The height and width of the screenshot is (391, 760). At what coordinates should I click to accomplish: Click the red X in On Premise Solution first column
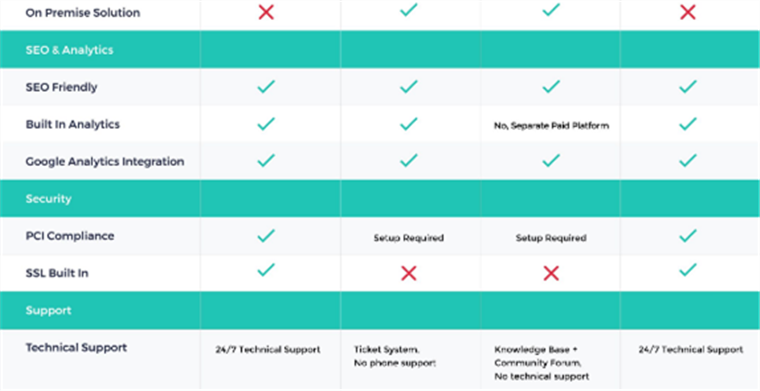tap(266, 12)
